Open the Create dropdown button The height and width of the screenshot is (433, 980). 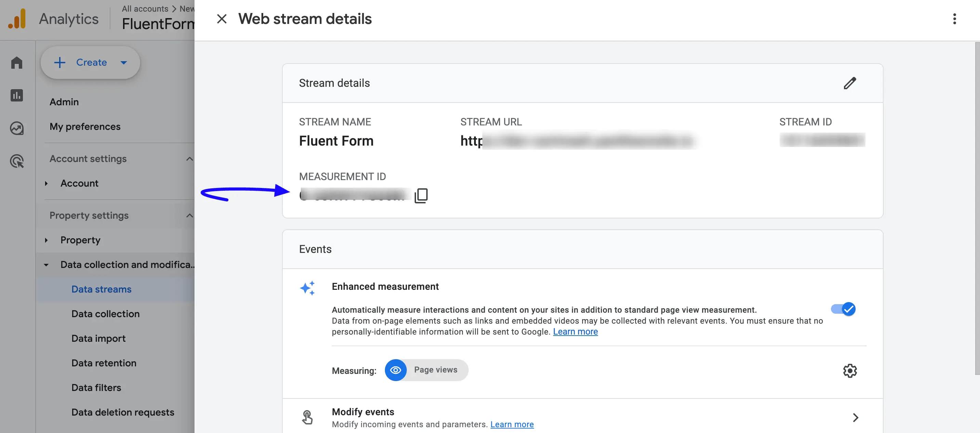pos(90,63)
